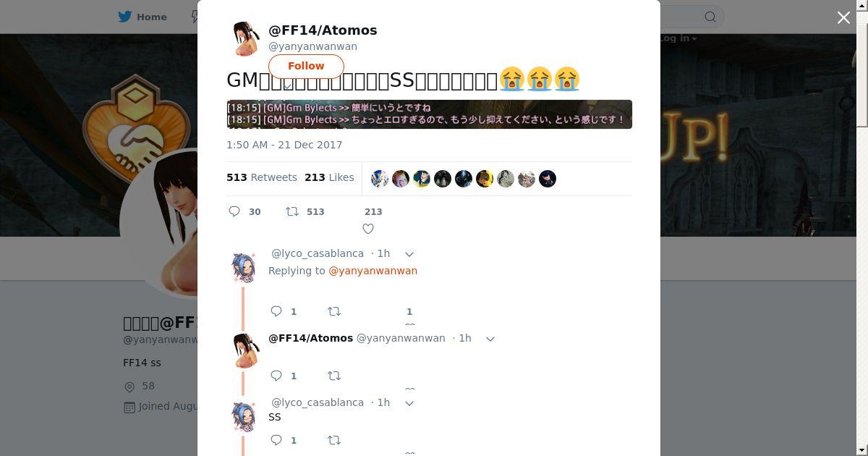The height and width of the screenshot is (456, 868).
Task: Reply to first lyco_casablanca comment
Action: pos(276,311)
